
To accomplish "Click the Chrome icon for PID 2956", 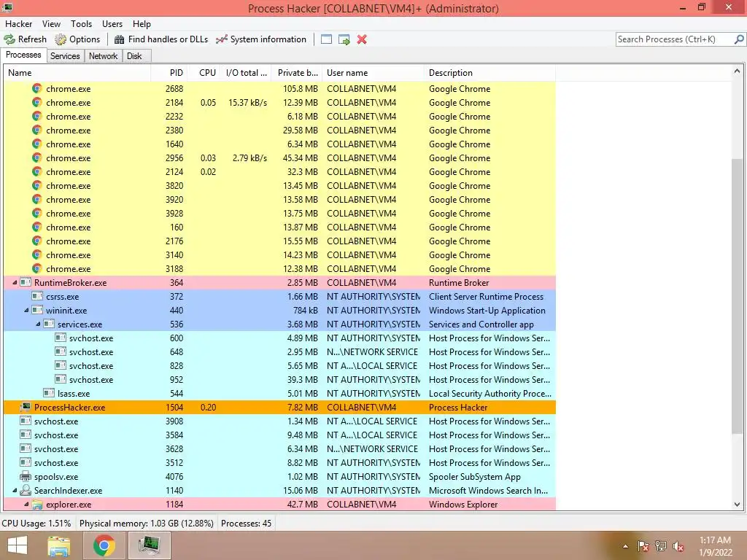I will (36, 157).
